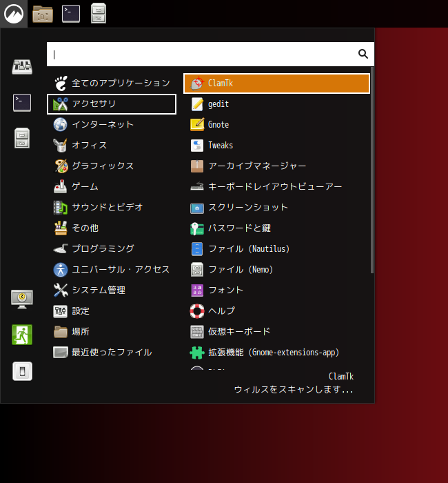Launch ファイル (Nautilus)
Screen dimensions: 448x483
276,249
